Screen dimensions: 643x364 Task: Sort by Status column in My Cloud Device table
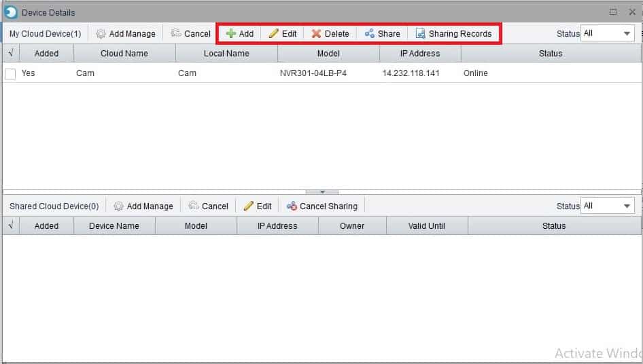tap(551, 53)
